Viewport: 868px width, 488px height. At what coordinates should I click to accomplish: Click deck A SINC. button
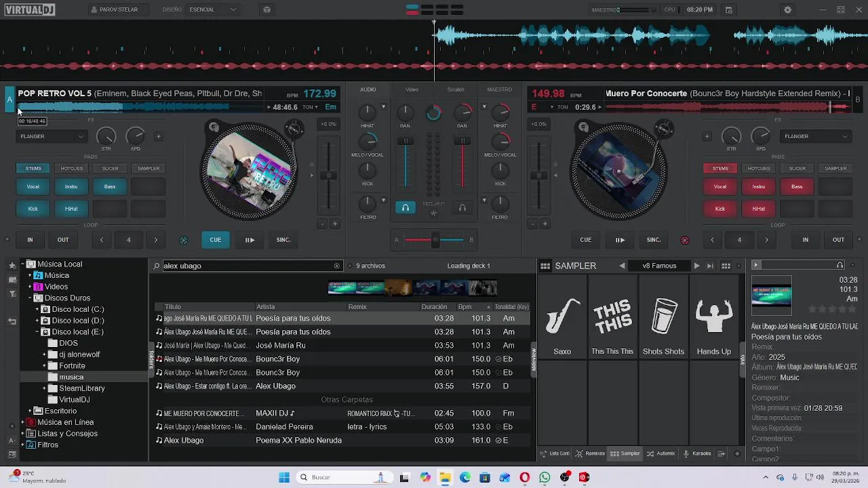(283, 240)
